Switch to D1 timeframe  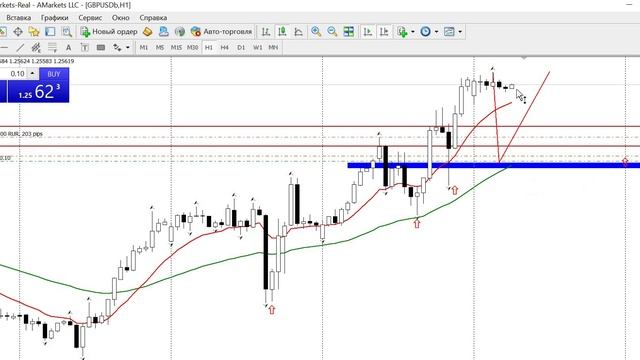pyautogui.click(x=241, y=48)
